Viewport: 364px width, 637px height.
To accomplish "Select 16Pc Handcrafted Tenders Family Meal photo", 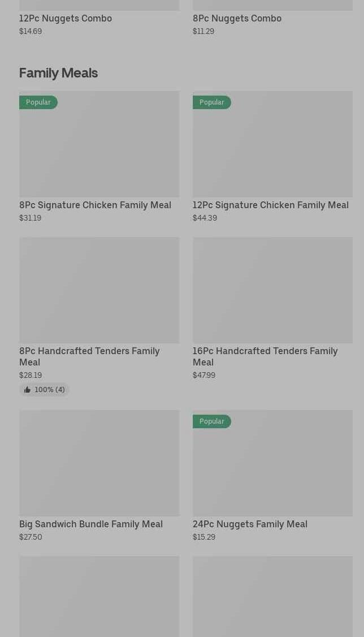I will (272, 290).
